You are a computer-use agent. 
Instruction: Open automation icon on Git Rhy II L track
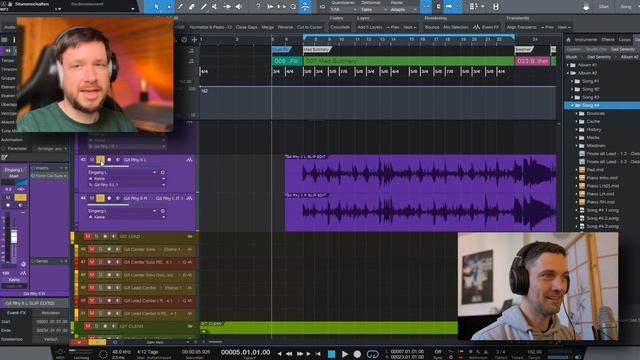(189, 160)
